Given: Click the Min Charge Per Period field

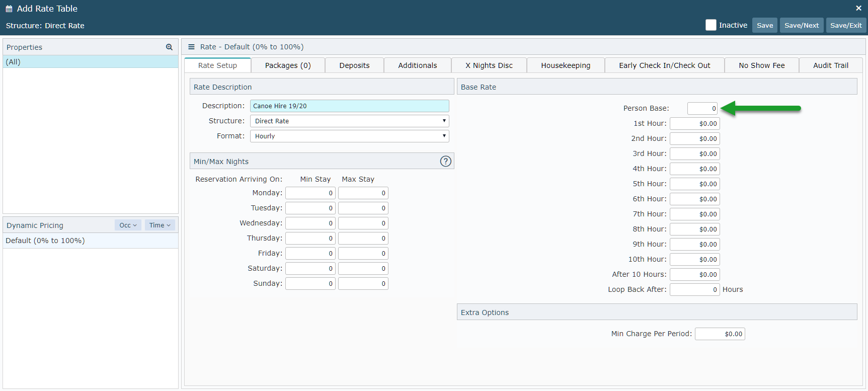Looking at the screenshot, I should click(x=720, y=334).
